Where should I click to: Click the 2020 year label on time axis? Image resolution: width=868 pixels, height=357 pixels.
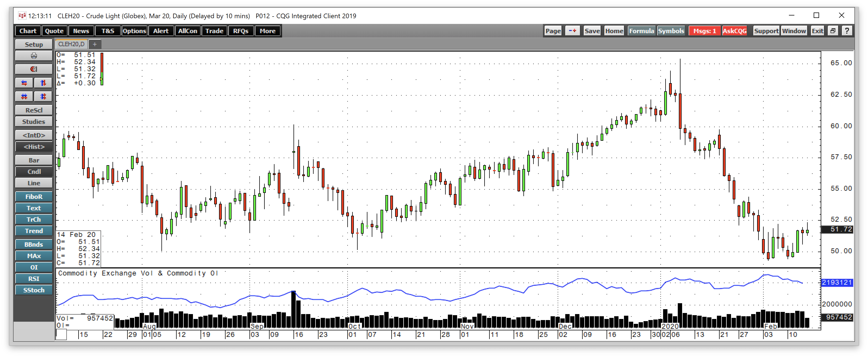pyautogui.click(x=670, y=326)
